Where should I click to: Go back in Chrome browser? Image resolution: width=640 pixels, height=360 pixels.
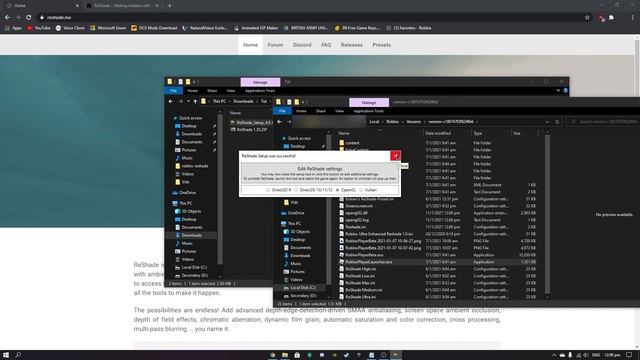[7, 18]
